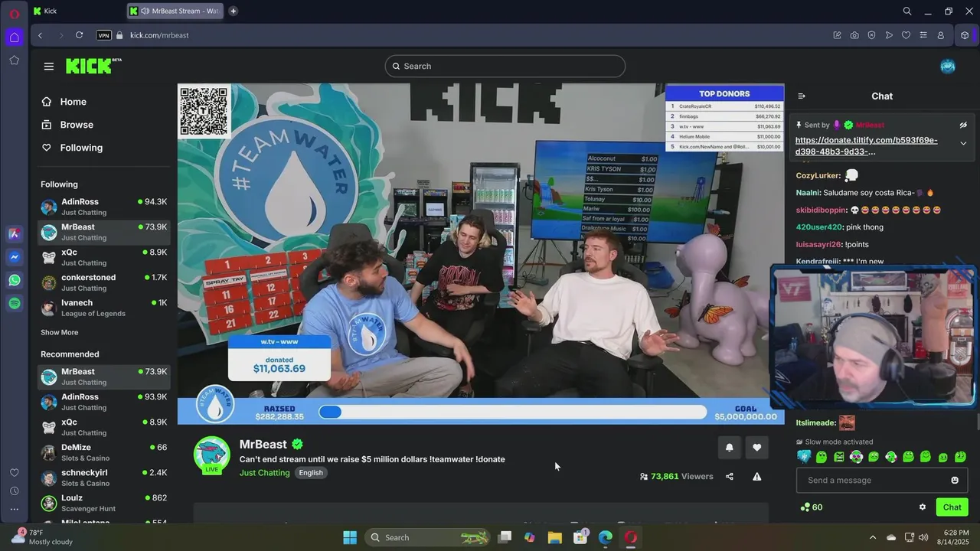Open Loulz Scavenger Hunt channel
The image size is (980, 551).
103,503
